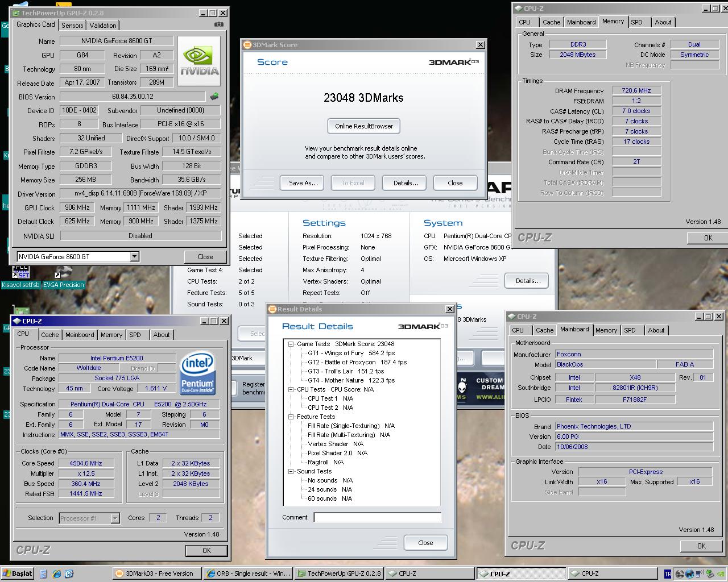Click the CPU-Z Memory window title icon
The height and width of the screenshot is (582, 728).
pyautogui.click(x=518, y=9)
